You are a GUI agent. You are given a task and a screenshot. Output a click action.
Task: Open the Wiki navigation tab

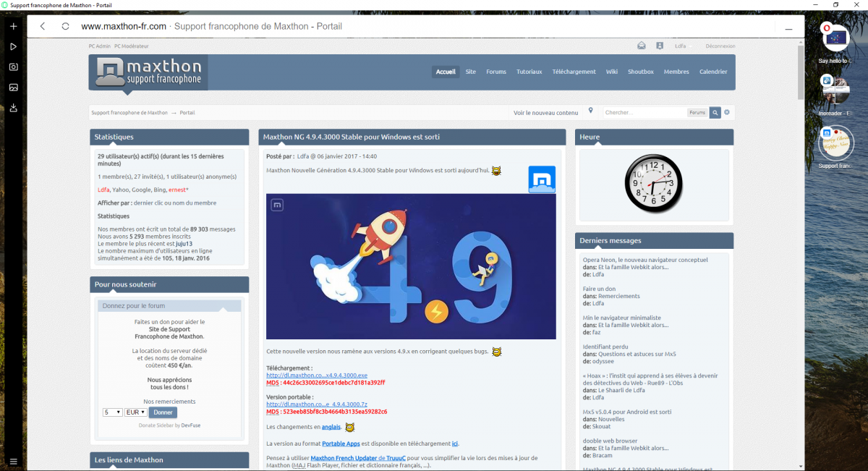tap(612, 72)
